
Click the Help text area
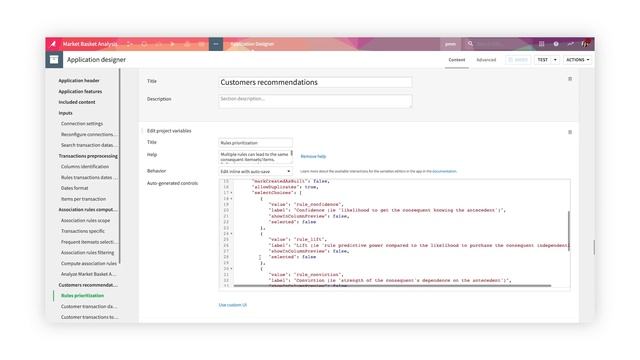[255, 157]
